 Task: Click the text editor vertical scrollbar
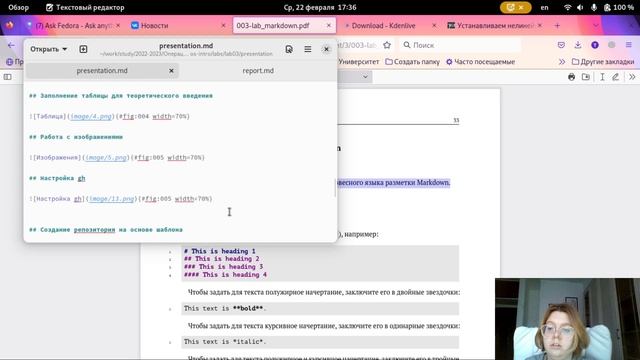click(x=336, y=188)
